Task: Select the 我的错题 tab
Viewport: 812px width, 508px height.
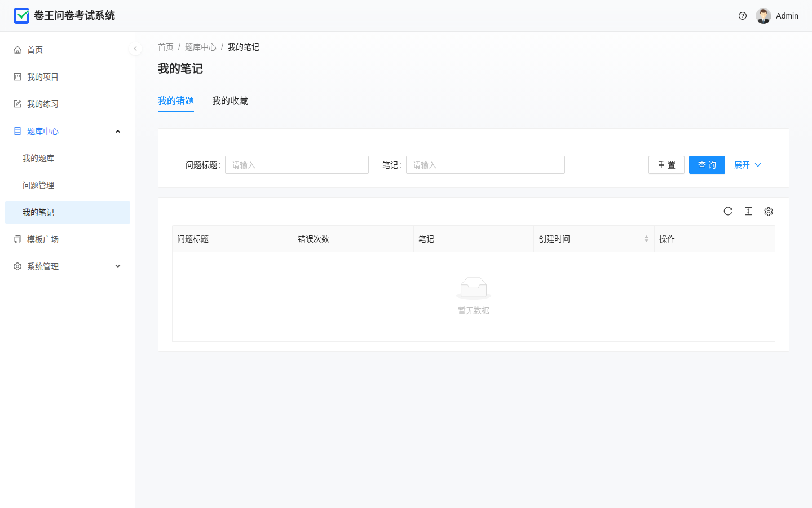Action: click(x=176, y=100)
